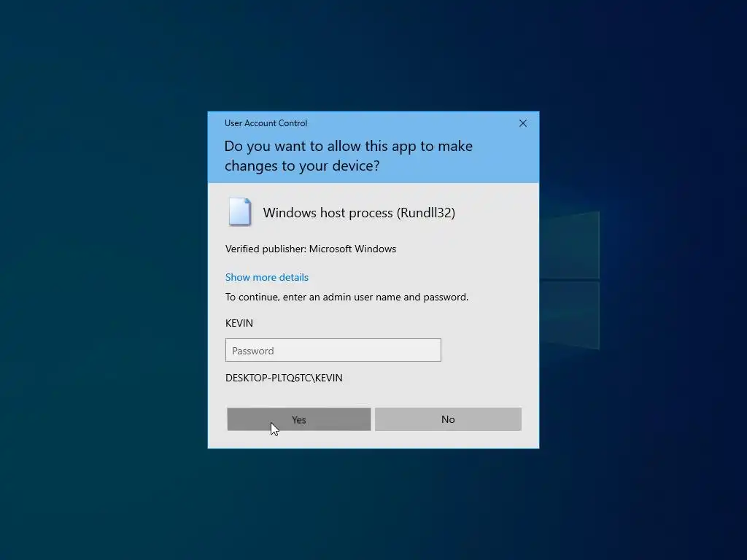The height and width of the screenshot is (560, 747).
Task: Select the Windows host process (Rundll32) text
Action: pos(359,212)
